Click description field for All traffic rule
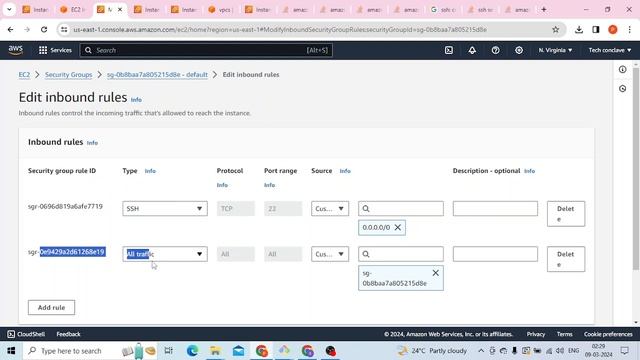The height and width of the screenshot is (360, 640). (495, 254)
